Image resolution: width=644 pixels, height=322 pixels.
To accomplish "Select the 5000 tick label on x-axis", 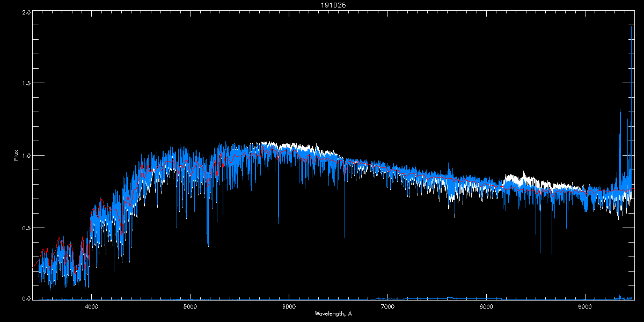I will [x=190, y=307].
